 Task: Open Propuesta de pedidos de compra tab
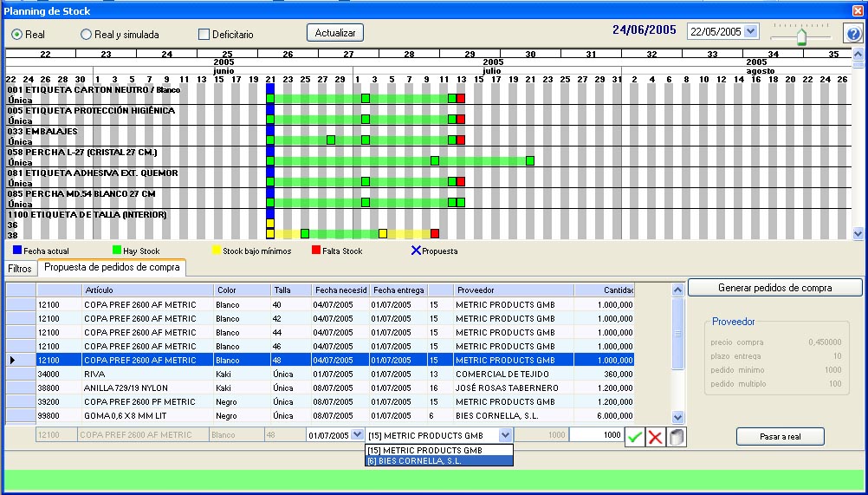point(112,268)
